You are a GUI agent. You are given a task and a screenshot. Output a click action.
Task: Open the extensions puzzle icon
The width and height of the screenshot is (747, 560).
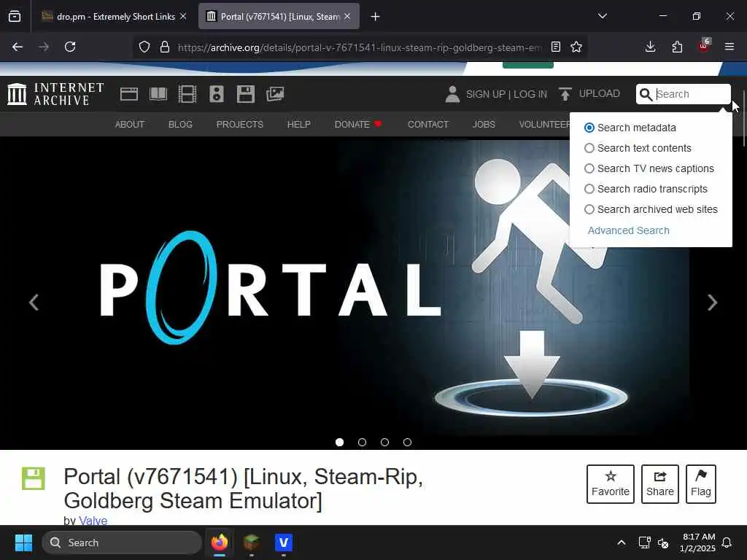pyautogui.click(x=677, y=47)
